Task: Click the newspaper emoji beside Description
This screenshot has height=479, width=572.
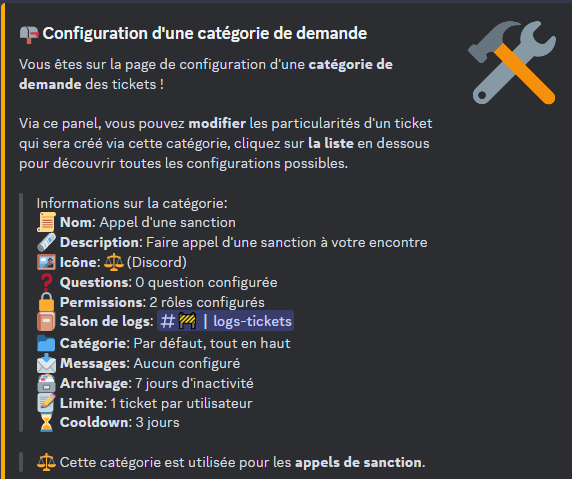Action: coord(46,242)
